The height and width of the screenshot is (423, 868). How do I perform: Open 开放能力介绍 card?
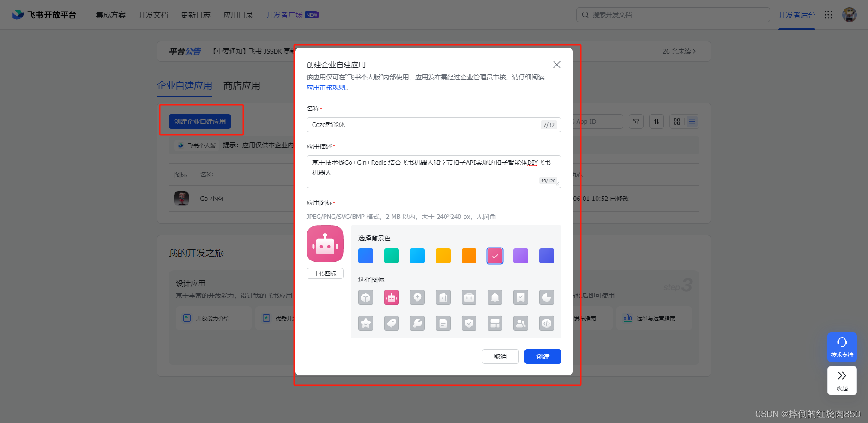[x=213, y=318]
